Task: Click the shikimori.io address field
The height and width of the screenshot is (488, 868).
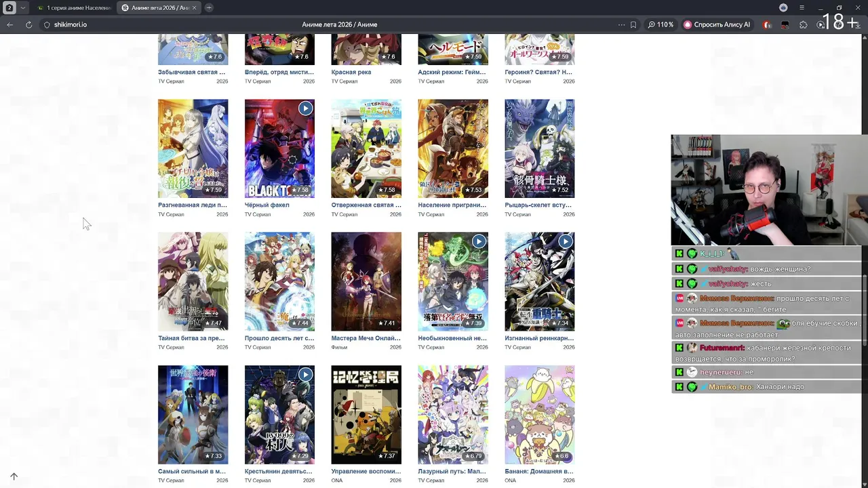Action: tap(71, 24)
